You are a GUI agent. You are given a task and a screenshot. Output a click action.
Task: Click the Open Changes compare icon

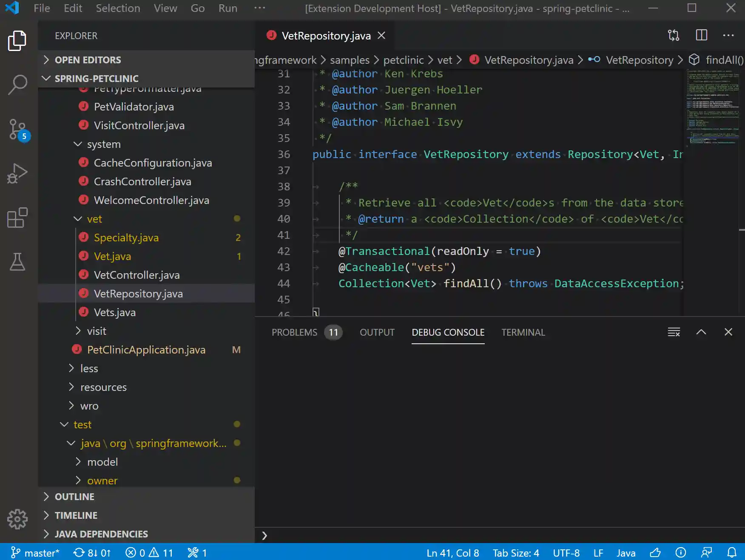pos(674,35)
